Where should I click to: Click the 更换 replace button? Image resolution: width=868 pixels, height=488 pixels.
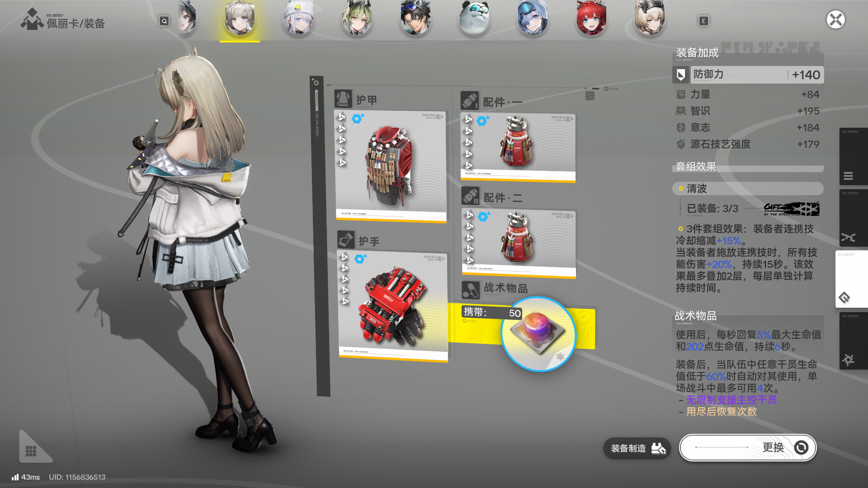pos(748,448)
